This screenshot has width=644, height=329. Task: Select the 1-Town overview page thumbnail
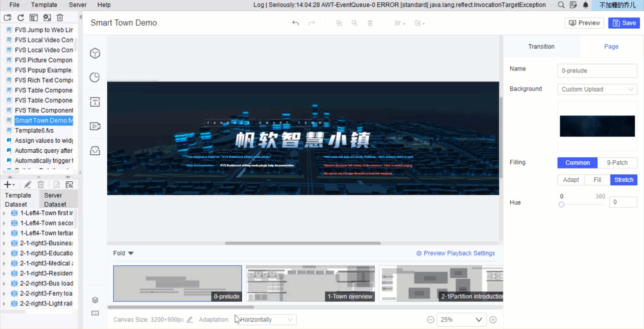[310, 283]
